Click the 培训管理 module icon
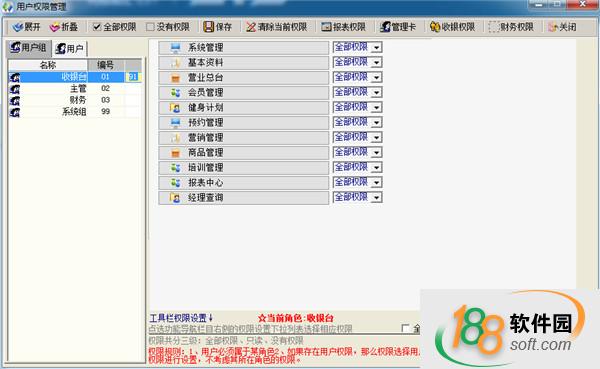Screen dimensions: 600x369 (x=175, y=168)
